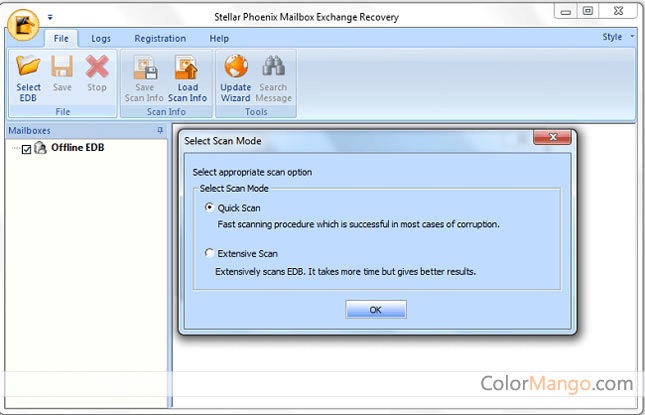The image size is (645, 415).
Task: Go to the Registration tab
Action: (160, 39)
